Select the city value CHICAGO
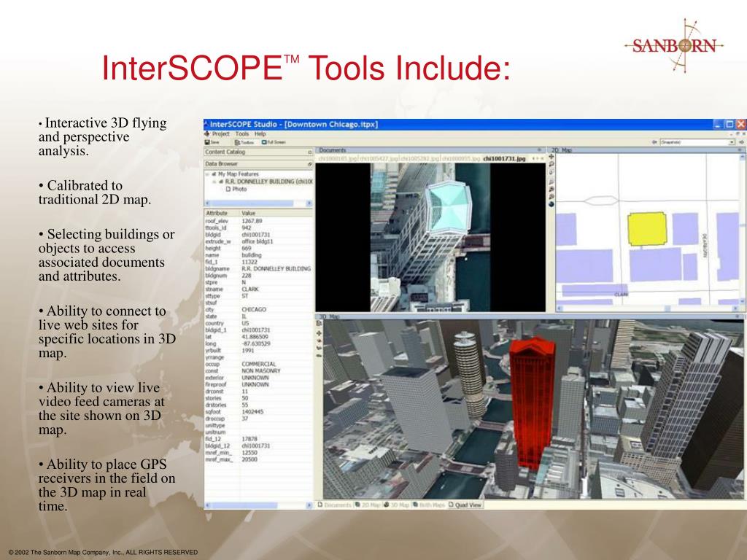The height and width of the screenshot is (560, 747). pos(254,309)
